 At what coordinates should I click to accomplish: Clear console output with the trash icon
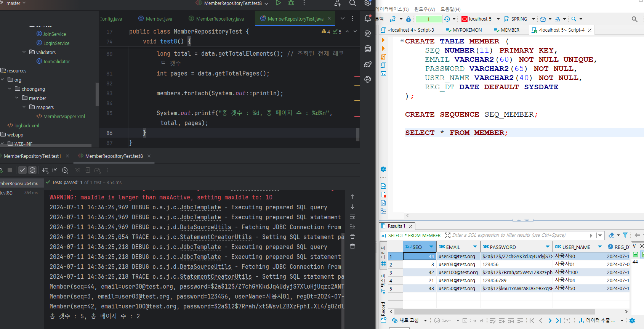[x=352, y=246]
